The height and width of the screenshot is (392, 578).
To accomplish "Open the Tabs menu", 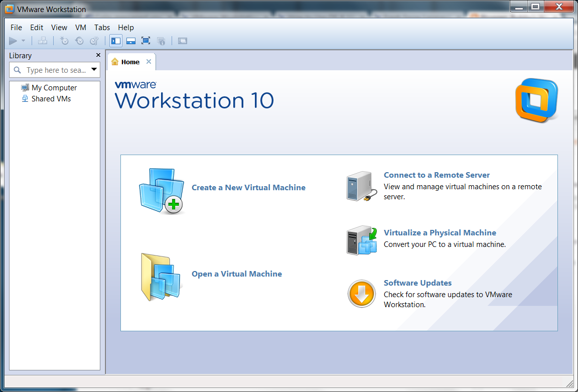I will point(102,28).
